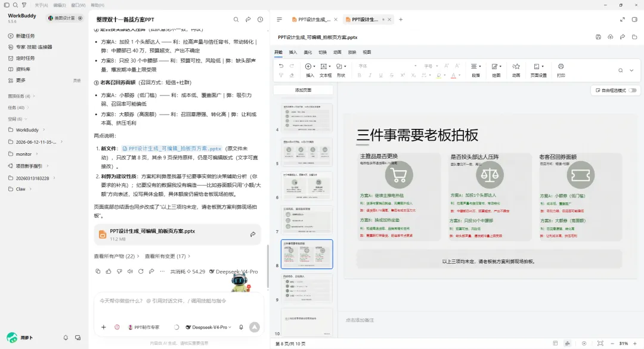Screen dimensions: 644x349
Task: Undo the last edit in the PPT toolbar
Action: (x=281, y=66)
